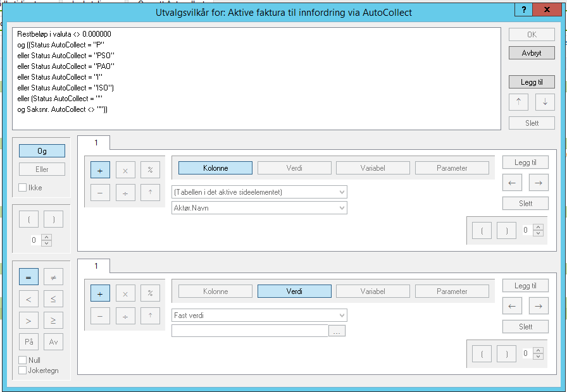Choose Parameter in the lower expression panel

(452, 291)
